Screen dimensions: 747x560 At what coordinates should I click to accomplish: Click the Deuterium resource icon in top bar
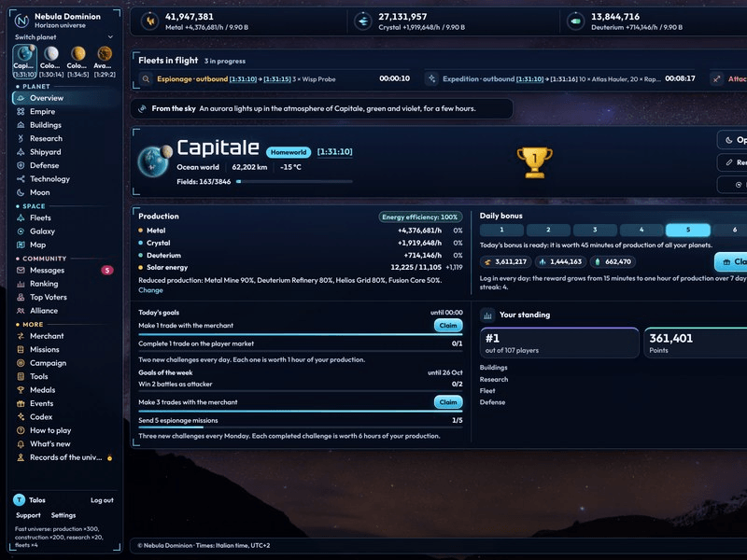pos(575,21)
